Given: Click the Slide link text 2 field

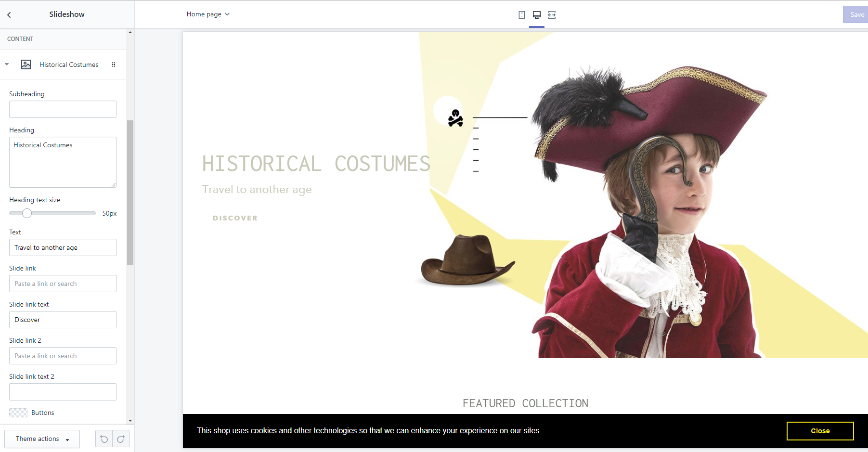Looking at the screenshot, I should pyautogui.click(x=63, y=392).
